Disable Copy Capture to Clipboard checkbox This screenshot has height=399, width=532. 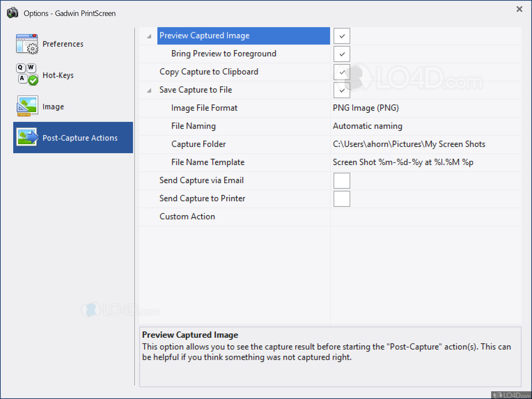[342, 72]
